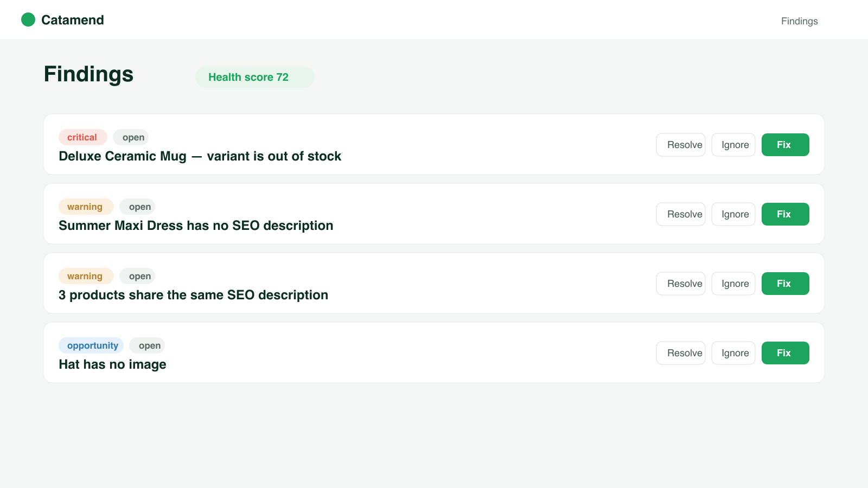Ignore the Hat has no image finding
This screenshot has height=488, width=868.
(x=733, y=353)
